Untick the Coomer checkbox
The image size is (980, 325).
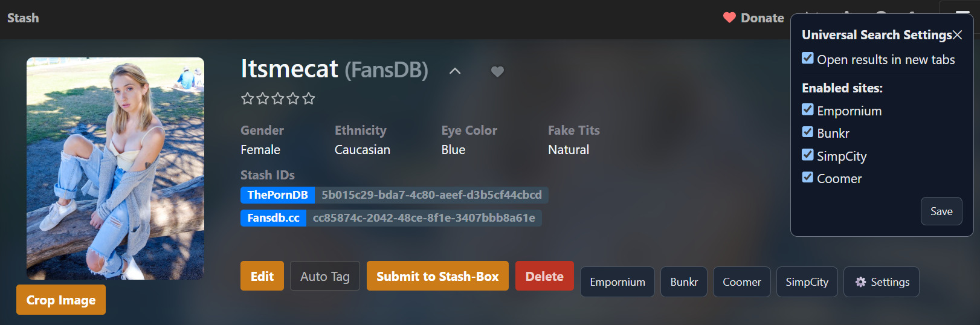[808, 178]
